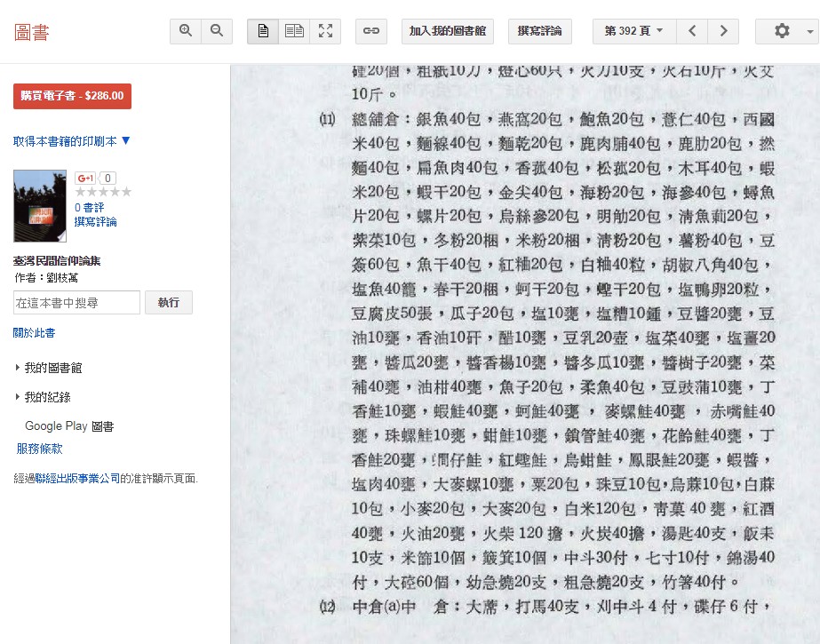The height and width of the screenshot is (644, 820).
Task: Open the settings gear menu
Action: tap(785, 31)
